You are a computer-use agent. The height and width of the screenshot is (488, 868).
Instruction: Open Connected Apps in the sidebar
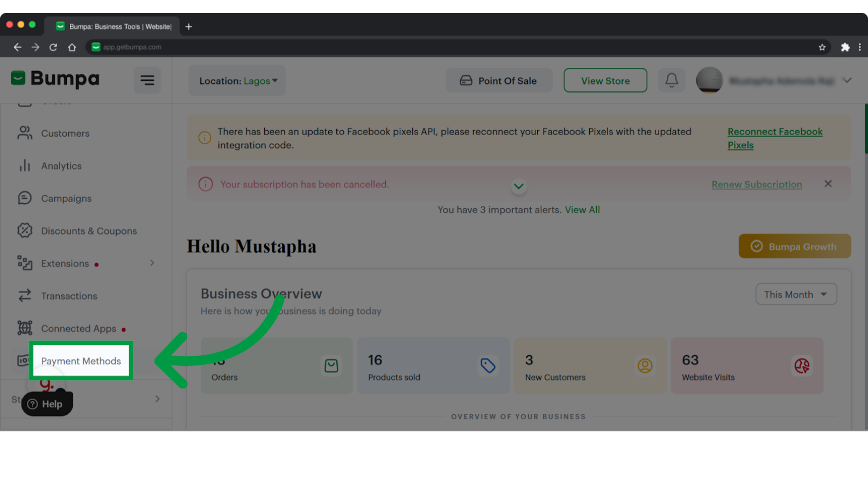[x=79, y=329]
